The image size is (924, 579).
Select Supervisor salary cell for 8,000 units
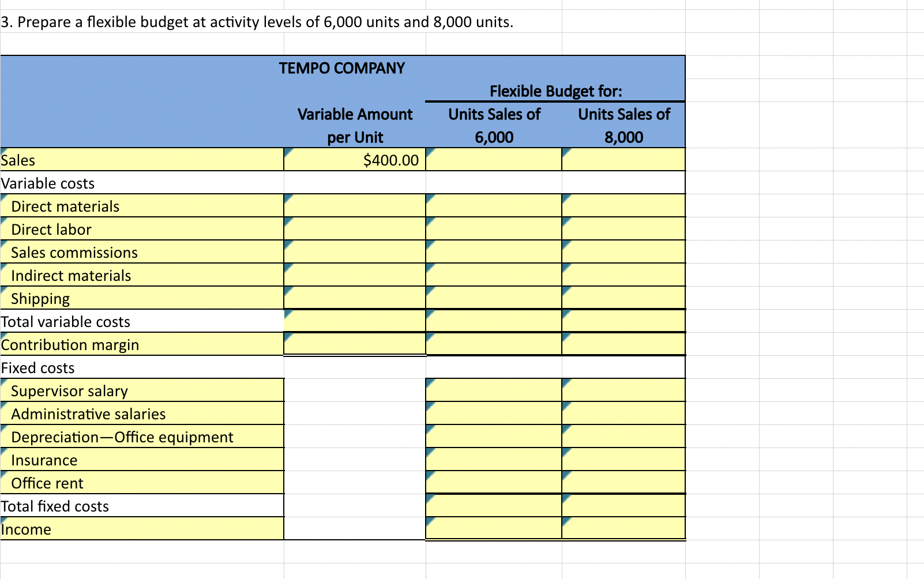623,390
